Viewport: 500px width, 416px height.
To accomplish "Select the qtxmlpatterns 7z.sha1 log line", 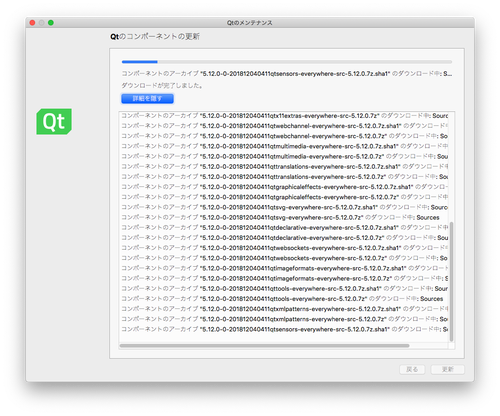I will pyautogui.click(x=284, y=309).
